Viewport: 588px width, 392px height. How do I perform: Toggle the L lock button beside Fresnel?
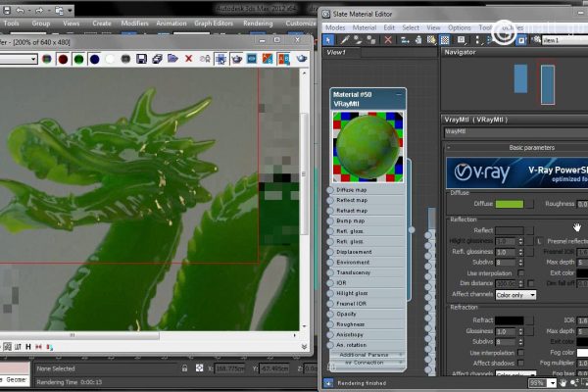click(x=539, y=241)
